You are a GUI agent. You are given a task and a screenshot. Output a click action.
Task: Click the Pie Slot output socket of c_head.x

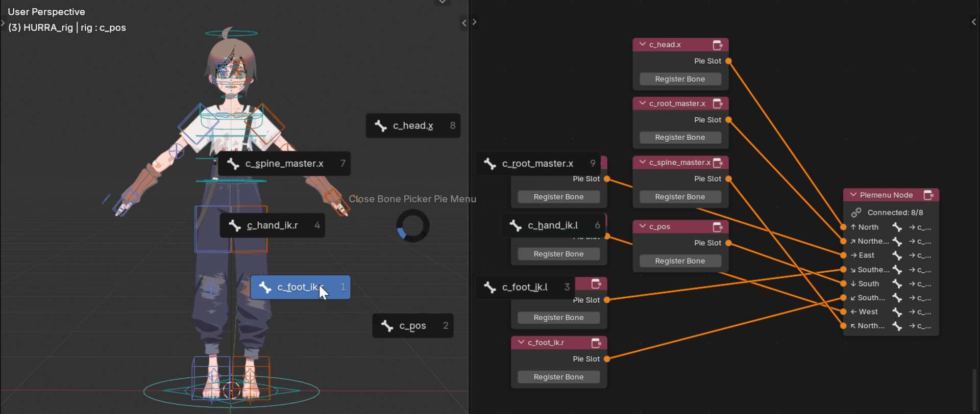(728, 61)
